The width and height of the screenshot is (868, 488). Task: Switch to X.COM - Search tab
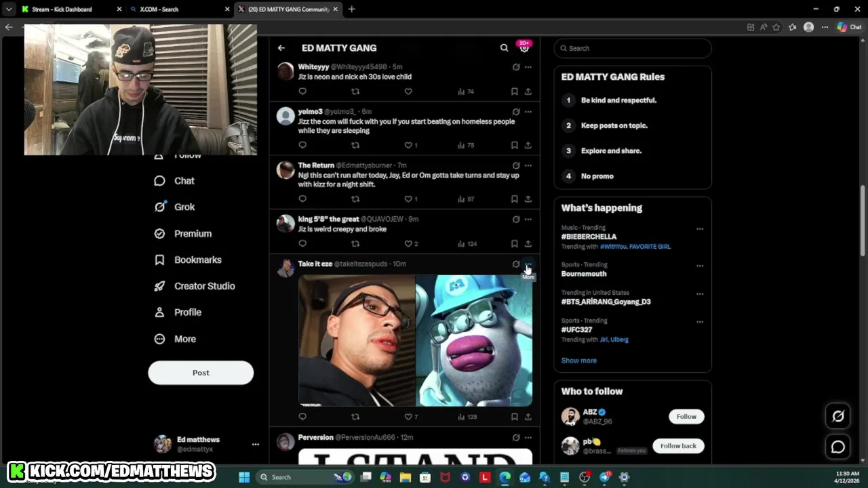[x=180, y=9]
